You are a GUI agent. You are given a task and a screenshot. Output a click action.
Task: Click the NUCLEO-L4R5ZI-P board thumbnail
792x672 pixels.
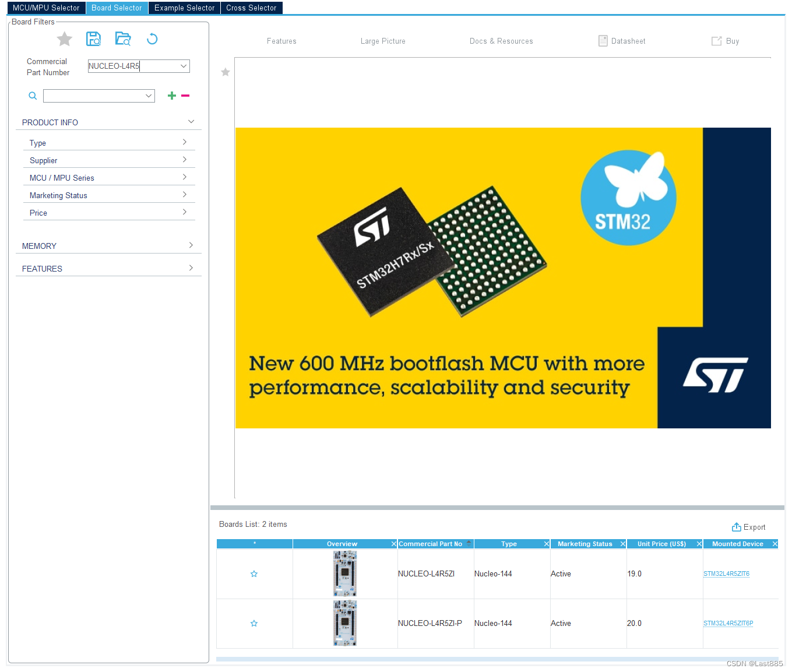[345, 624]
